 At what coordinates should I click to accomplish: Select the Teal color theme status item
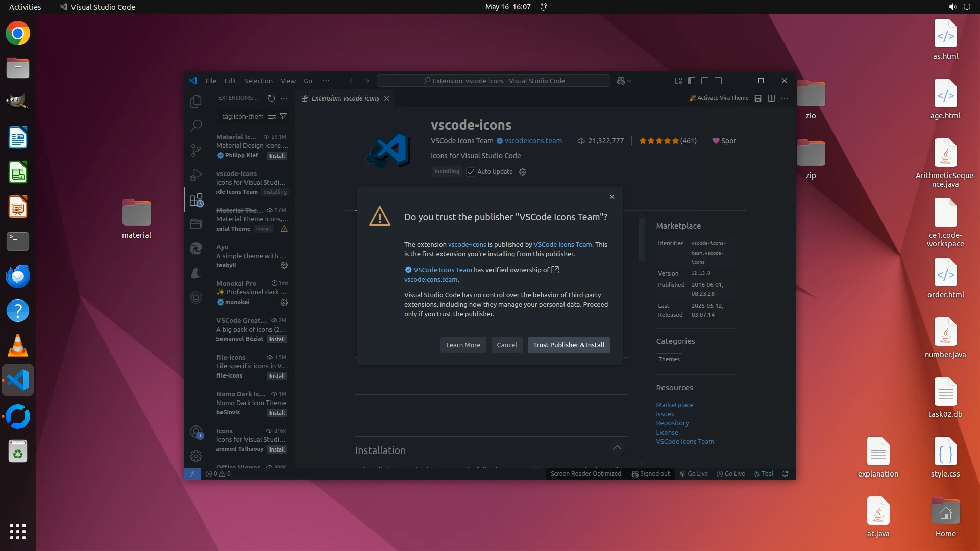764,473
